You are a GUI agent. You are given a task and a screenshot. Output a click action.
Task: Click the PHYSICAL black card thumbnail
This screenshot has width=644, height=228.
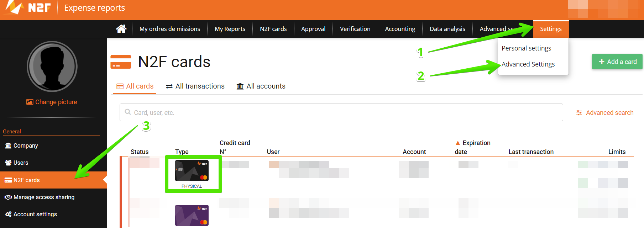[192, 170]
